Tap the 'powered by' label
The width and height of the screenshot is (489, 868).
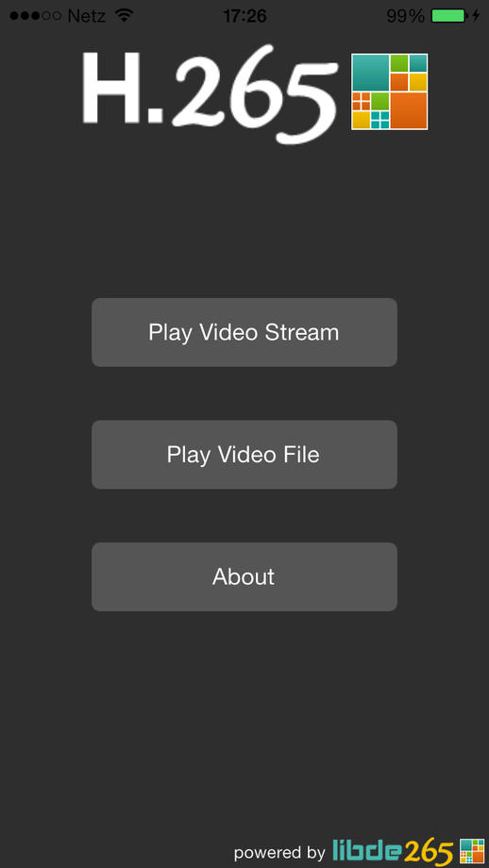279,852
